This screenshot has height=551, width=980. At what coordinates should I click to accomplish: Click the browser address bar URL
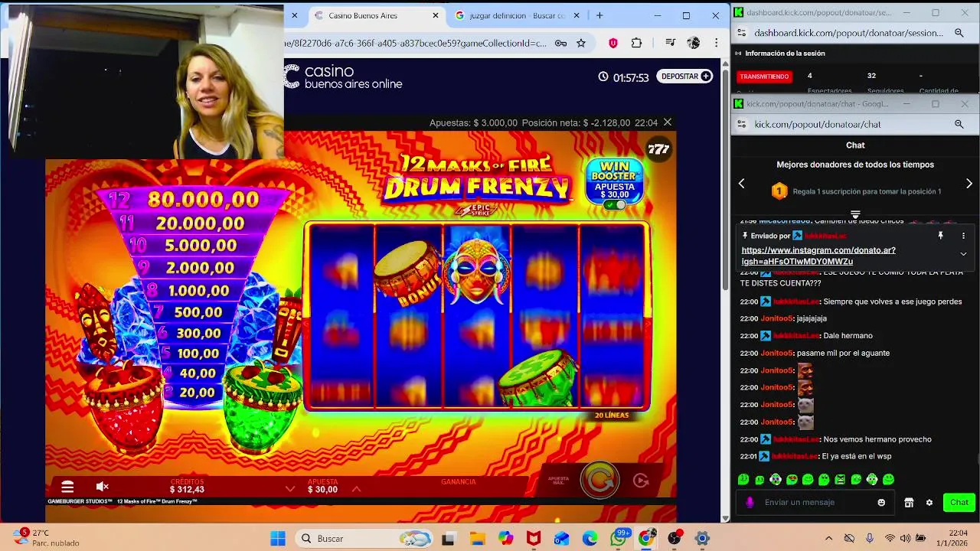[x=416, y=43]
